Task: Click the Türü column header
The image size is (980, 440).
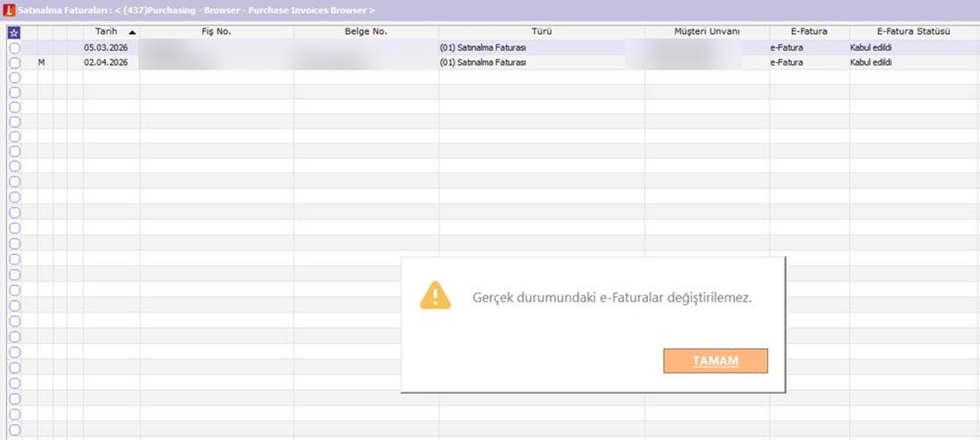Action: pos(542,31)
